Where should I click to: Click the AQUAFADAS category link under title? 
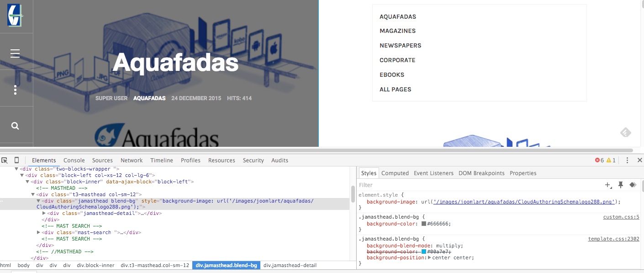coord(149,98)
